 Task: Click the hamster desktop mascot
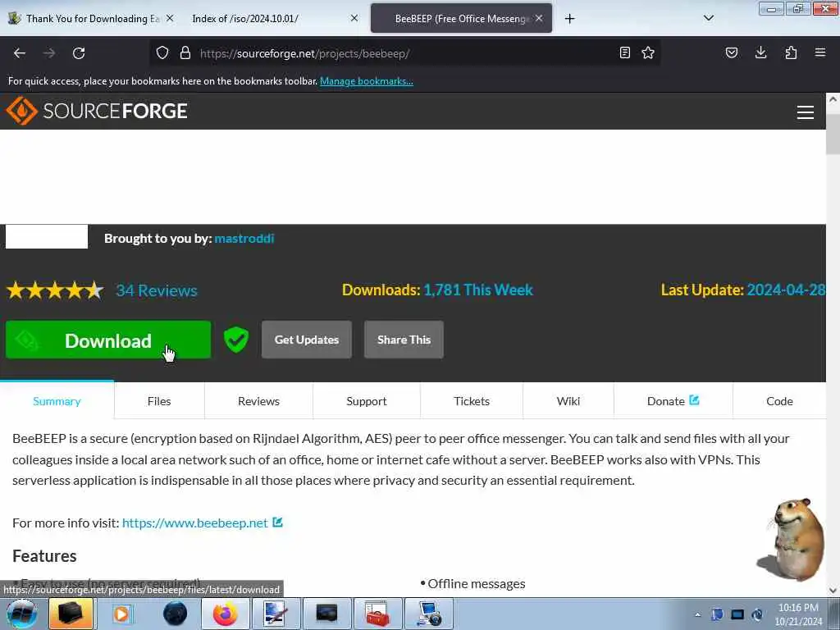792,539
